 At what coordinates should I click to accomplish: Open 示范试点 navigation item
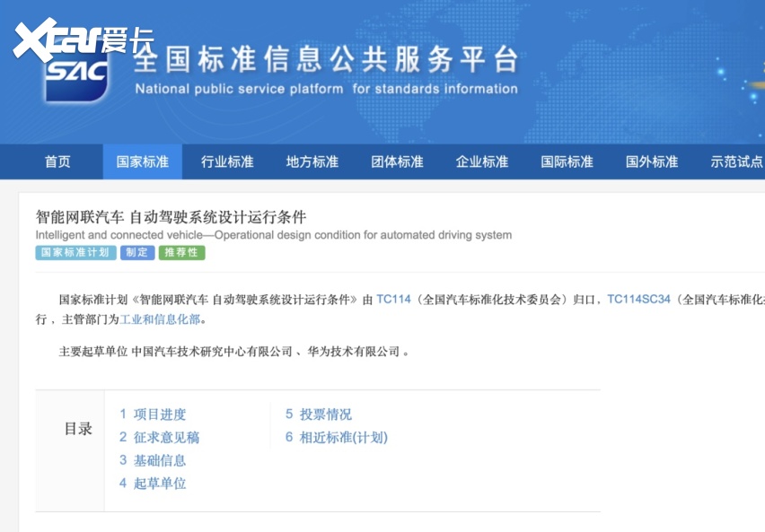[736, 161]
